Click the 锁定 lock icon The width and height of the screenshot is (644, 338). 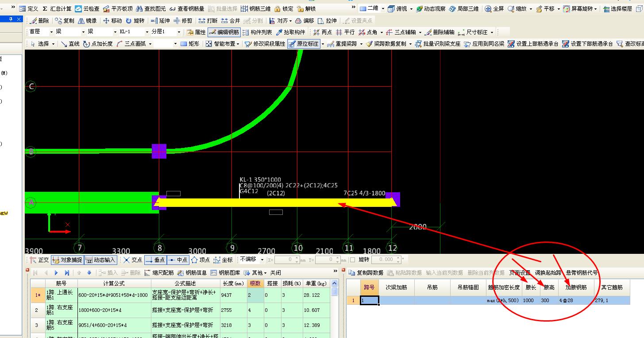pyautogui.click(x=284, y=8)
